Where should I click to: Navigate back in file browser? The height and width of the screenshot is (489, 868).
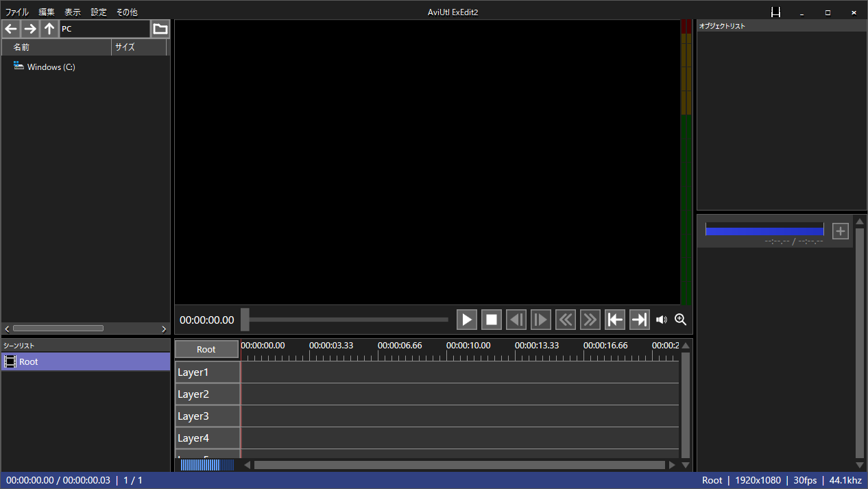coord(11,29)
